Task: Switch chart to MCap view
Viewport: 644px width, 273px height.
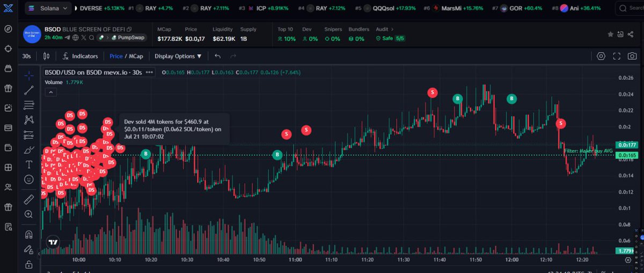Action: (x=136, y=56)
